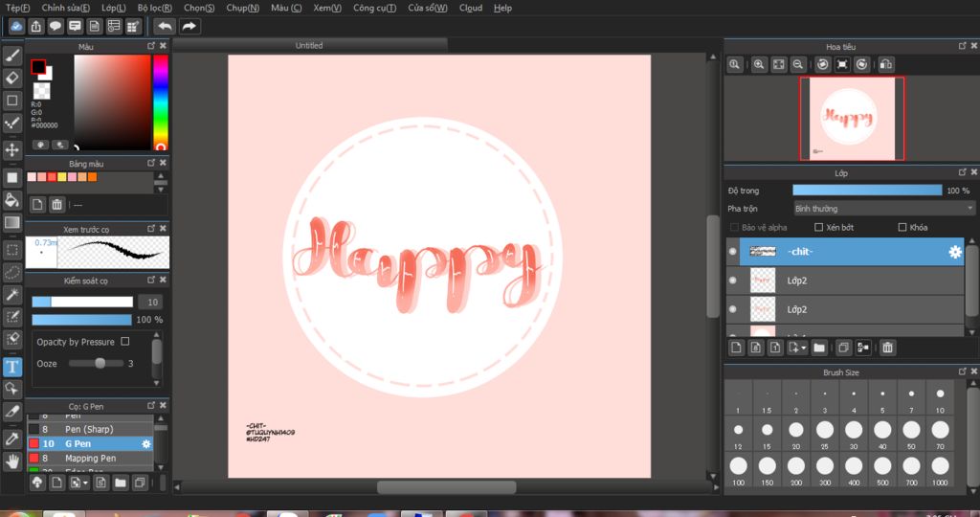Click the Undo arrow

point(165,26)
